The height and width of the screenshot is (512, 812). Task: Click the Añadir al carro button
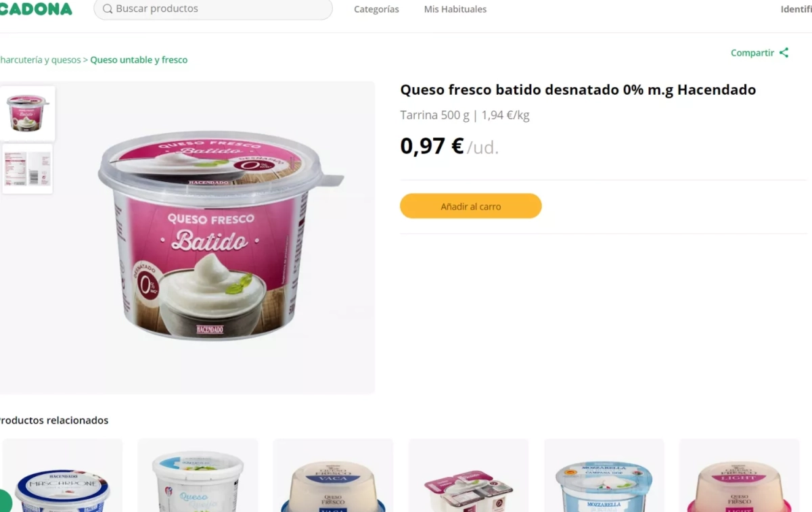point(471,206)
